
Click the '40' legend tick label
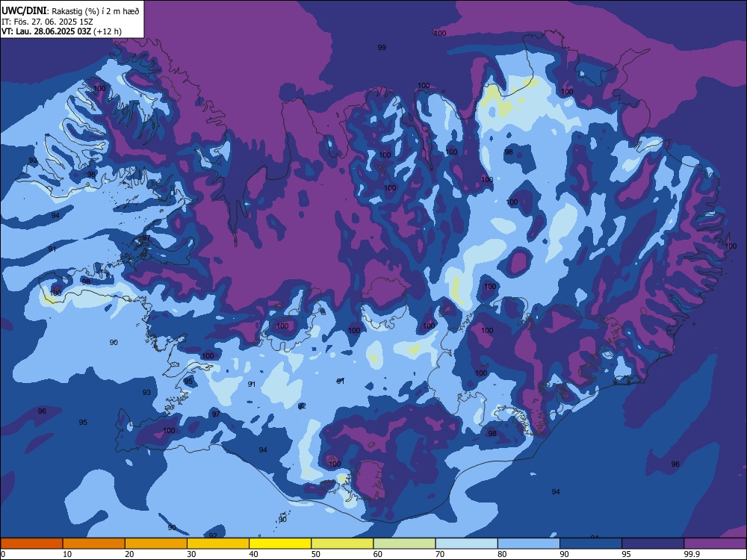click(x=253, y=554)
